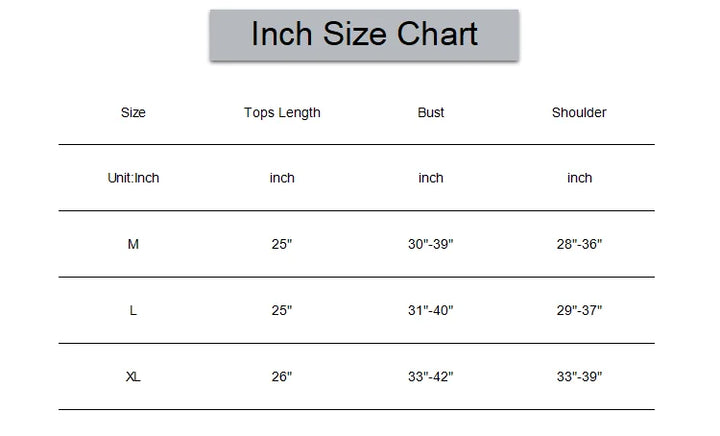The width and height of the screenshot is (720, 436).
Task: Select the inch unit under Shoulder
Action: pyautogui.click(x=579, y=178)
